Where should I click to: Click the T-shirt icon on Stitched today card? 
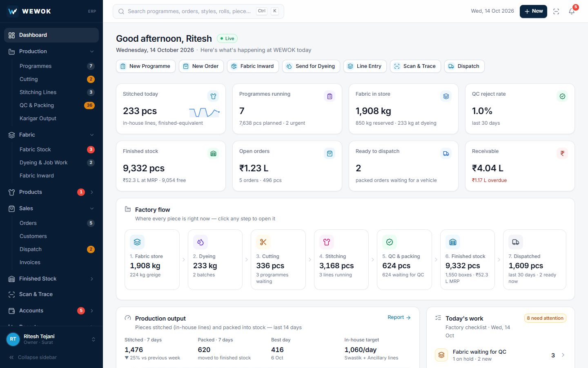click(213, 96)
